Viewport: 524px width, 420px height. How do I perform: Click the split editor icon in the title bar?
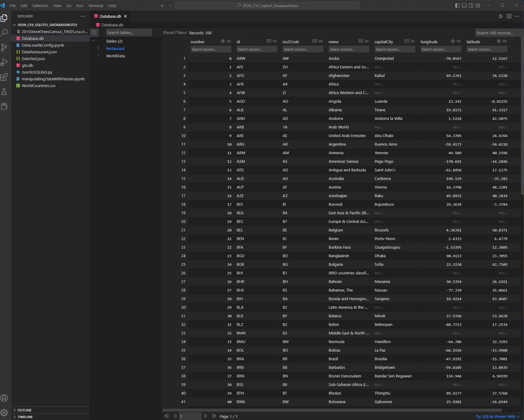[509, 16]
